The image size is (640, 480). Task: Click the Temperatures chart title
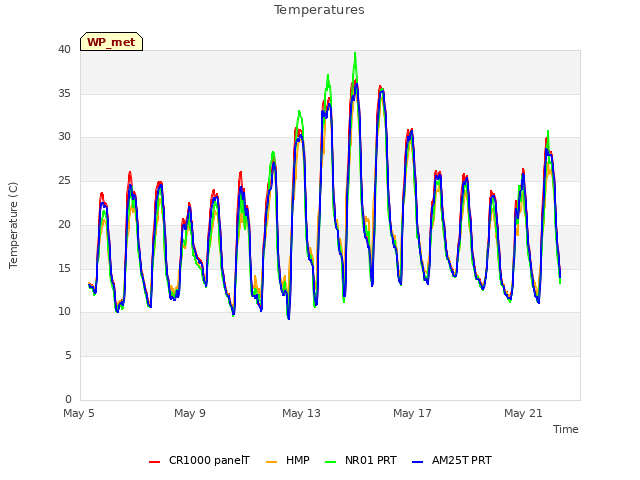point(319,10)
